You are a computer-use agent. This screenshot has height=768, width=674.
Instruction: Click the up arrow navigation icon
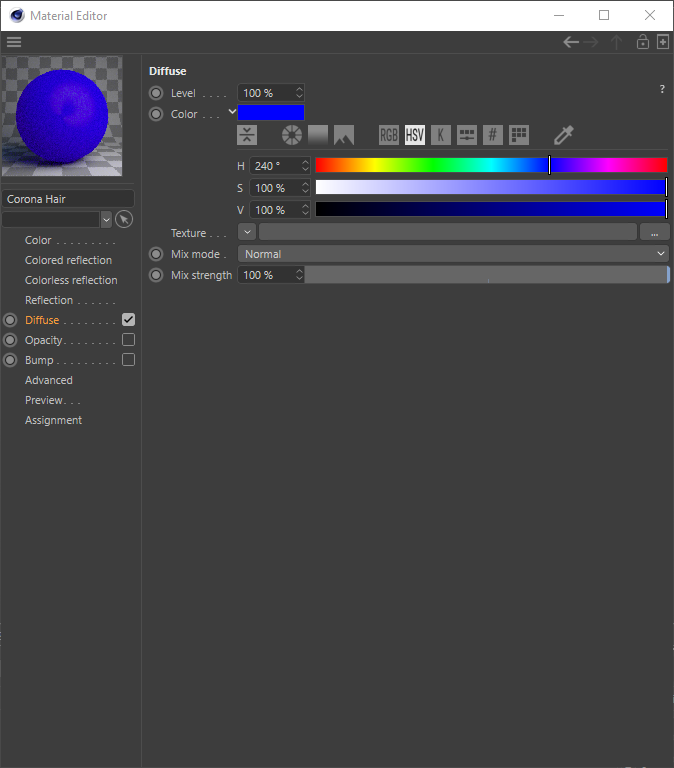click(x=617, y=42)
